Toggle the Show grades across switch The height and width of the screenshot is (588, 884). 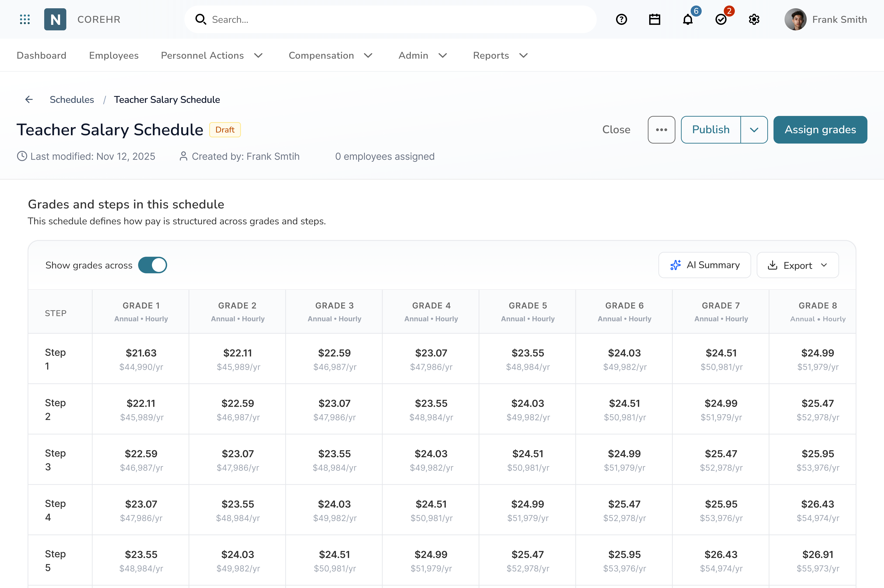click(152, 265)
